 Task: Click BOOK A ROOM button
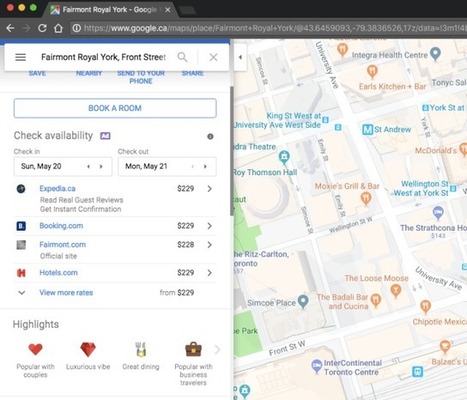tap(115, 108)
